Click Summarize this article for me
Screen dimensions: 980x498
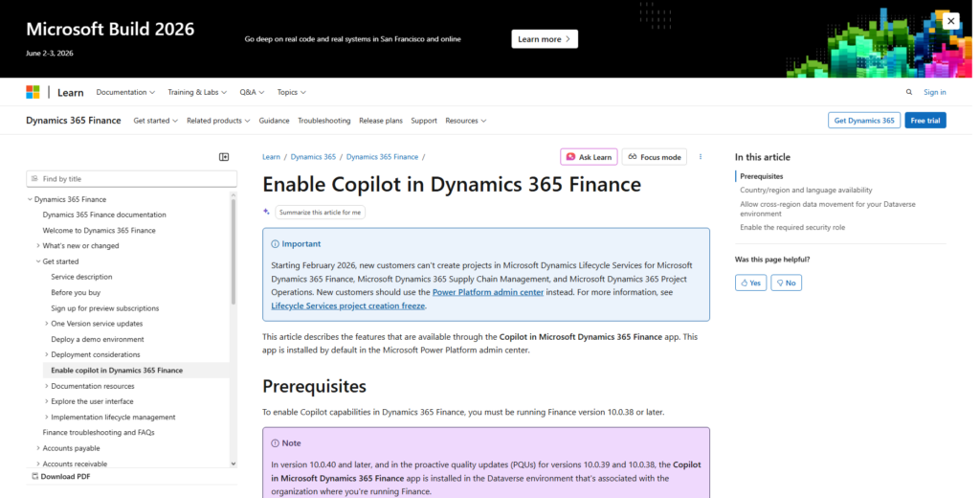click(320, 212)
